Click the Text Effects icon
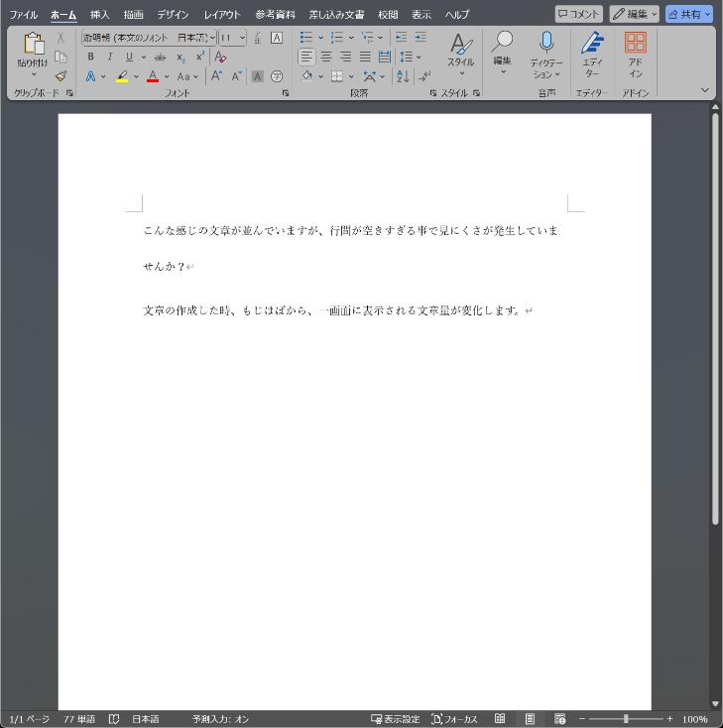The width and height of the screenshot is (723, 728). point(91,76)
